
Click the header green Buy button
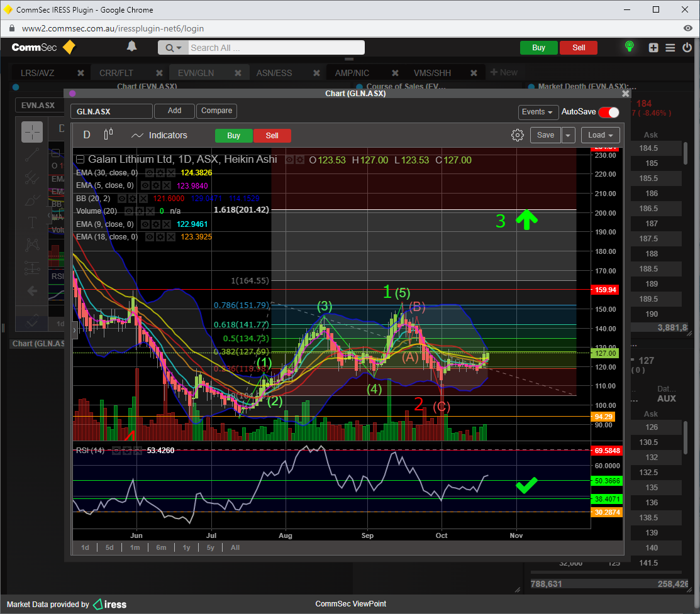[x=539, y=48]
